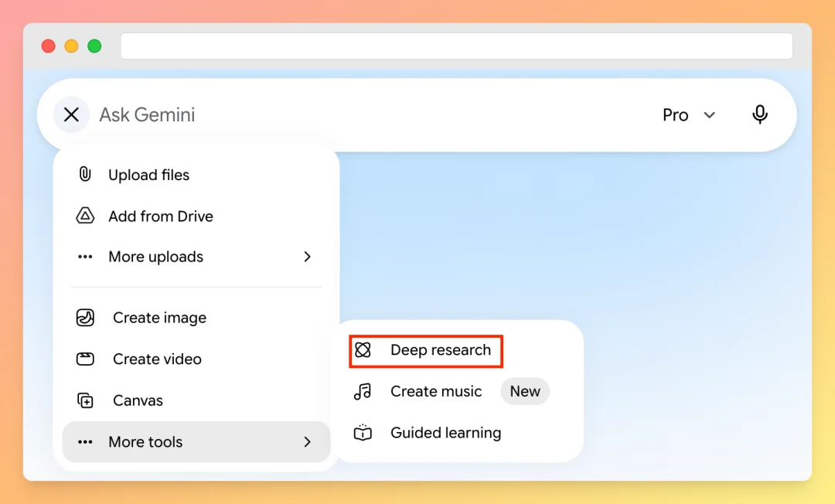Click the Canvas icon
This screenshot has height=504, width=835.
coord(85,400)
